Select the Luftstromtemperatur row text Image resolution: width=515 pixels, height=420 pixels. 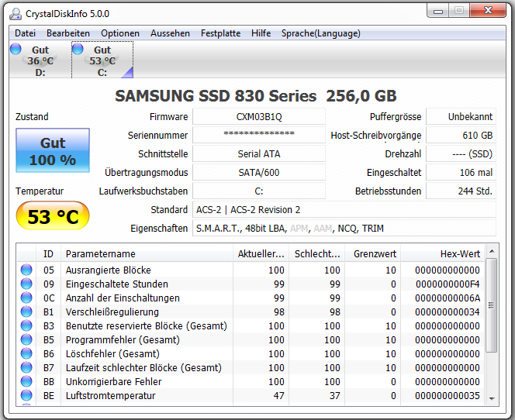[110, 396]
